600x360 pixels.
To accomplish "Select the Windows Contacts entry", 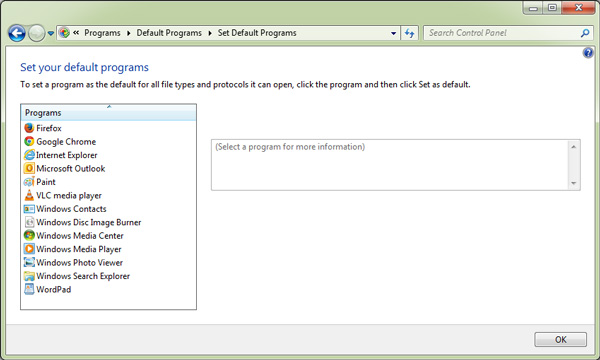I will pyautogui.click(x=71, y=209).
